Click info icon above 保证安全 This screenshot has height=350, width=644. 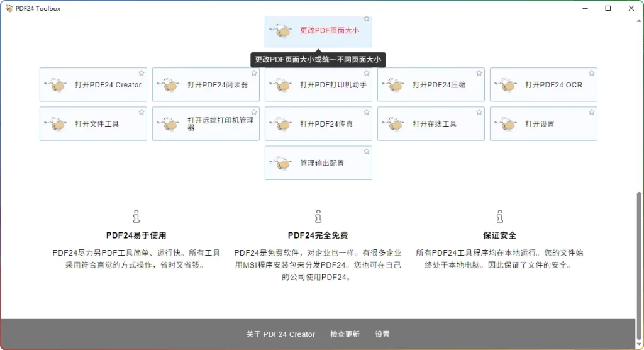(499, 217)
